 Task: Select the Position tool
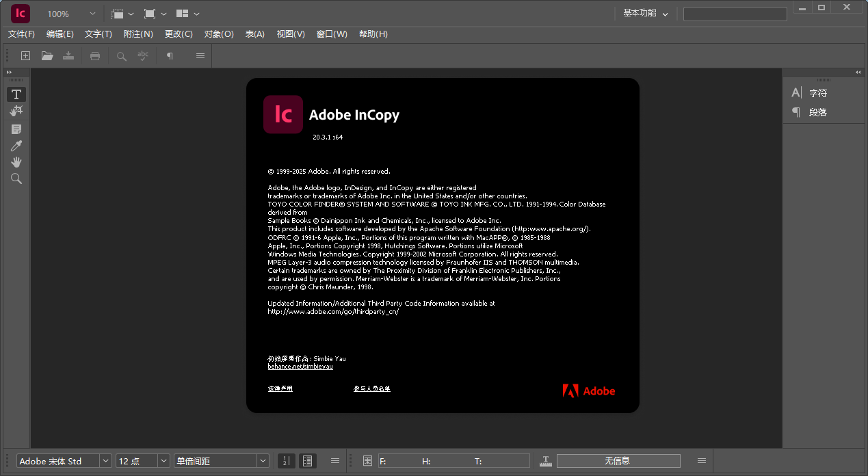click(x=16, y=111)
